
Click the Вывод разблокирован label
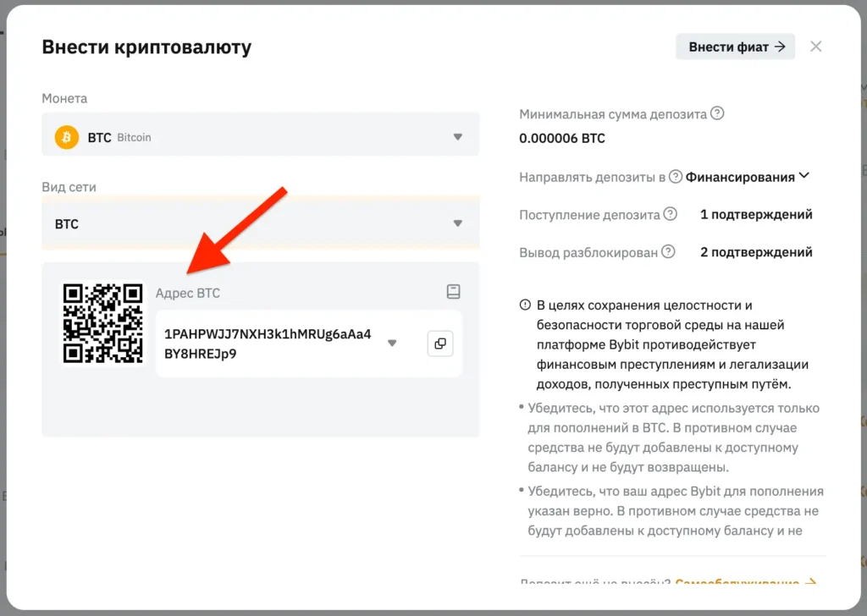click(x=588, y=253)
